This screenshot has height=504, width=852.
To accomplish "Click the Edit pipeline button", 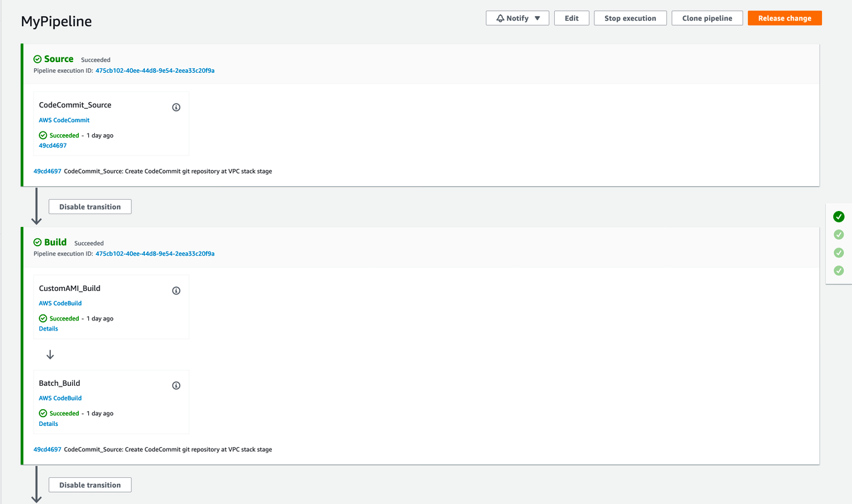I will pyautogui.click(x=572, y=18).
